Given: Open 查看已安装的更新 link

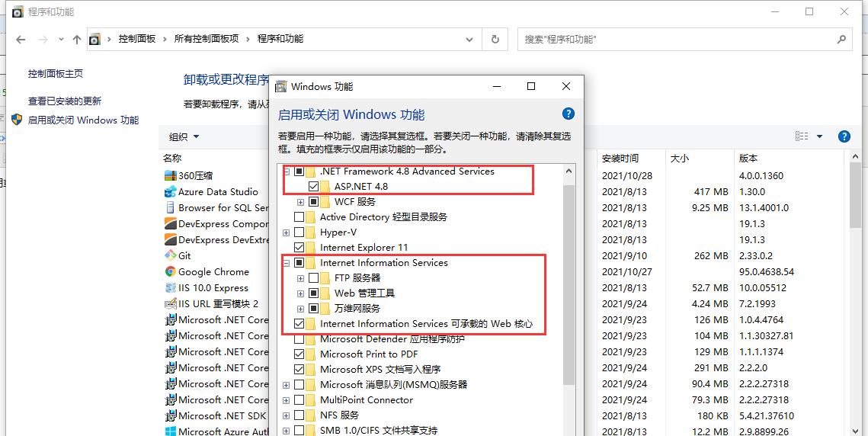Looking at the screenshot, I should [65, 101].
